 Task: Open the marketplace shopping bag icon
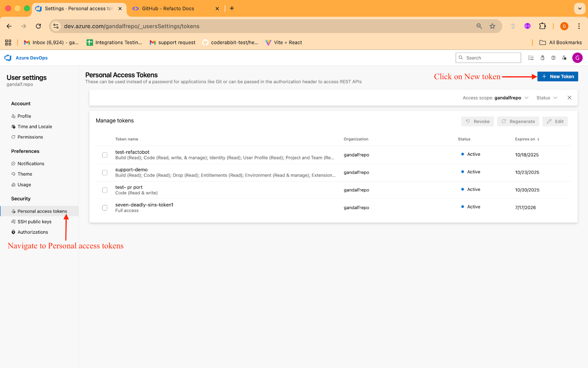(x=542, y=58)
